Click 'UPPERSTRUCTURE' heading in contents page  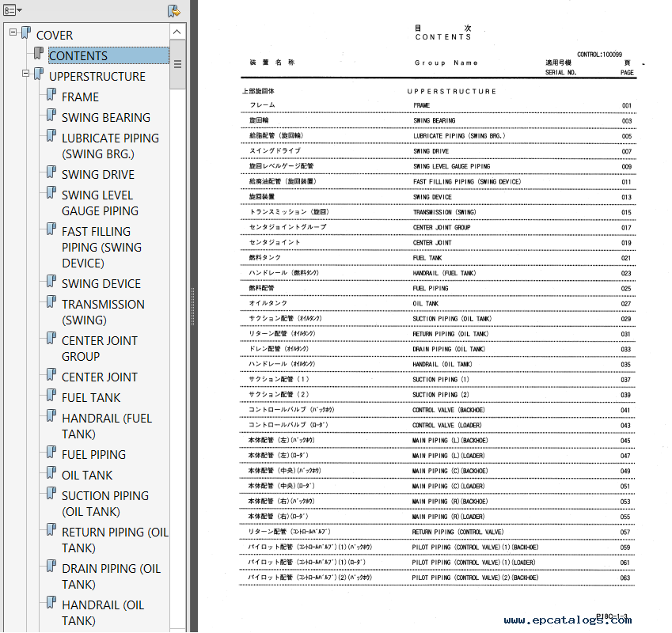click(x=452, y=91)
